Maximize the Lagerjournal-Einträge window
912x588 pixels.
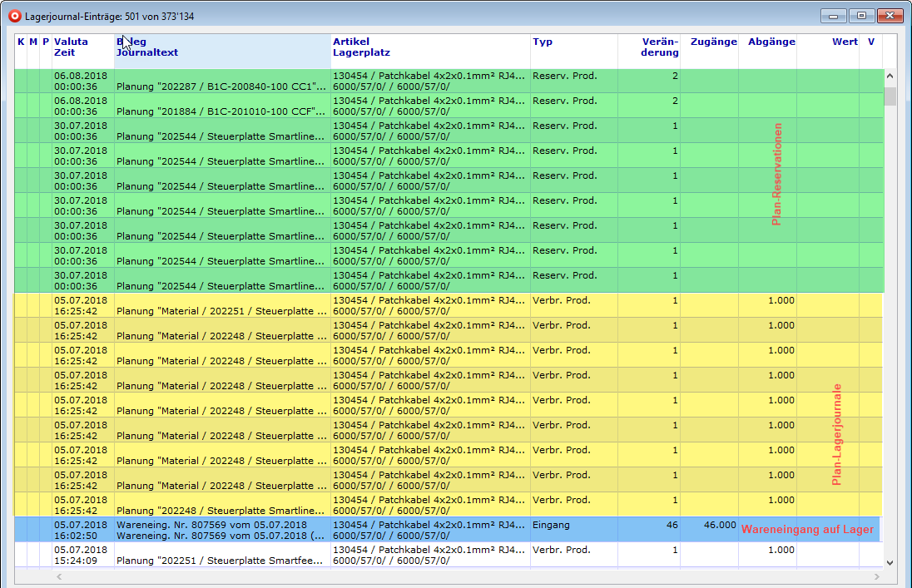click(x=861, y=15)
